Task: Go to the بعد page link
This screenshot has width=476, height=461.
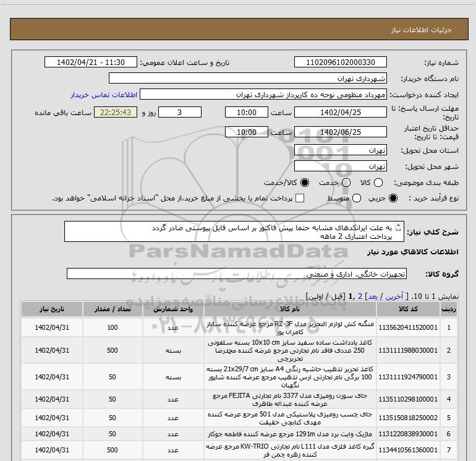Action: pyautogui.click(x=373, y=296)
